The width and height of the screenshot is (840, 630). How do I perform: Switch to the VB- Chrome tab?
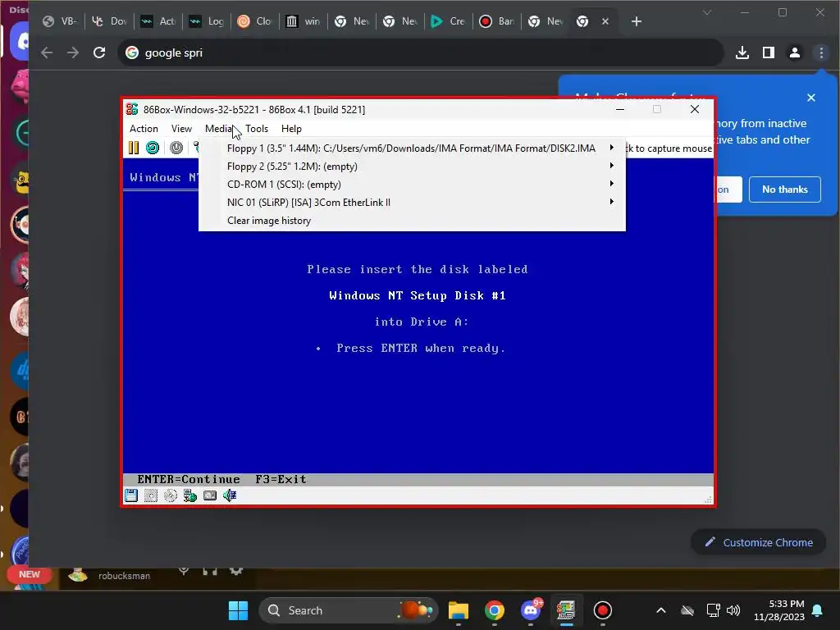60,21
